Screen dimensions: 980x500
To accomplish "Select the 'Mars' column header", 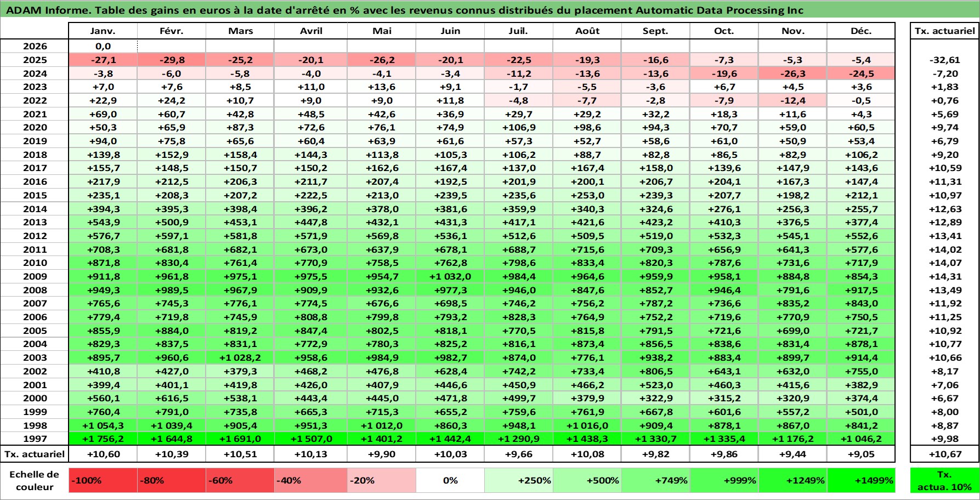I will (240, 31).
